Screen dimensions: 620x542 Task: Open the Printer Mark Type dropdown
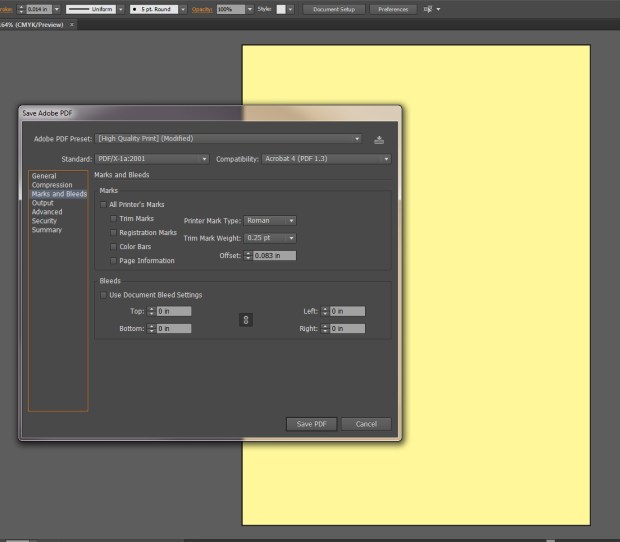[x=270, y=220]
